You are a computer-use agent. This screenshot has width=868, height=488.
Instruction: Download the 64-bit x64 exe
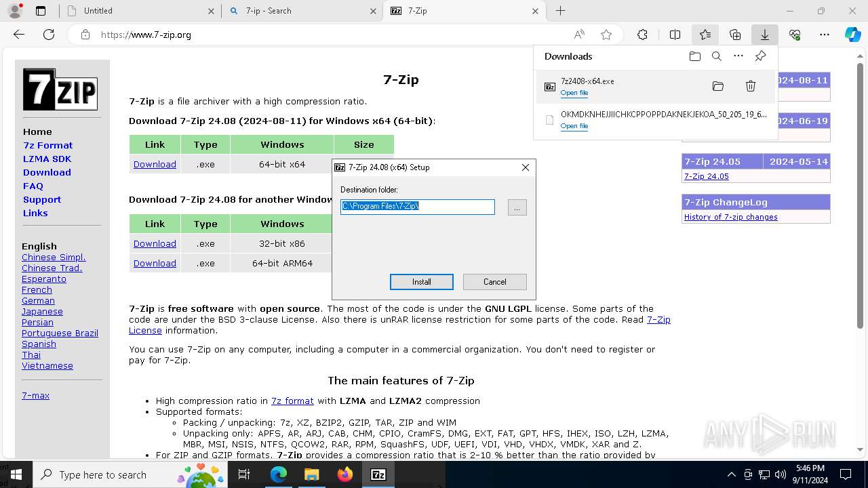click(155, 164)
